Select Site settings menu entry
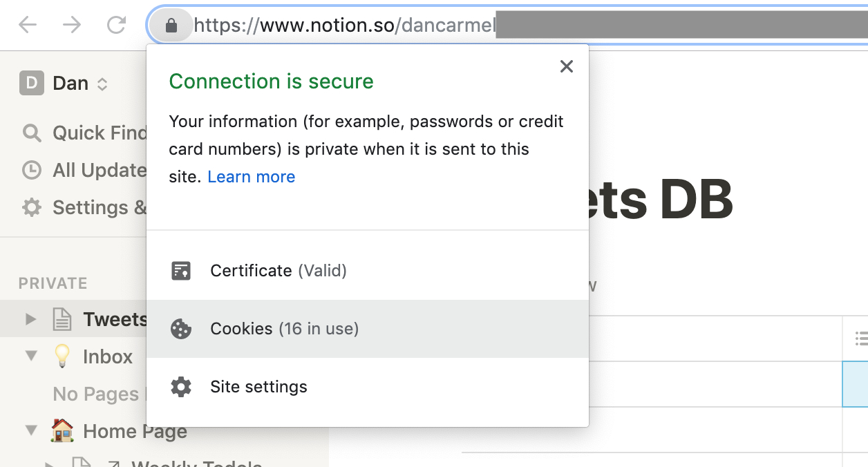This screenshot has height=467, width=868. point(258,387)
